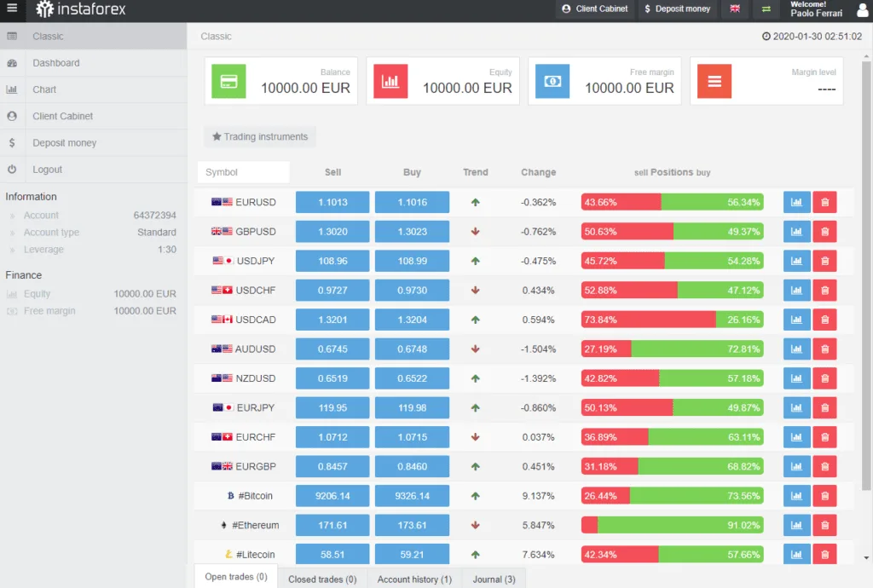Viewport: 873px width, 588px height.
Task: Click the scrollbar down arrow
Action: point(866,557)
